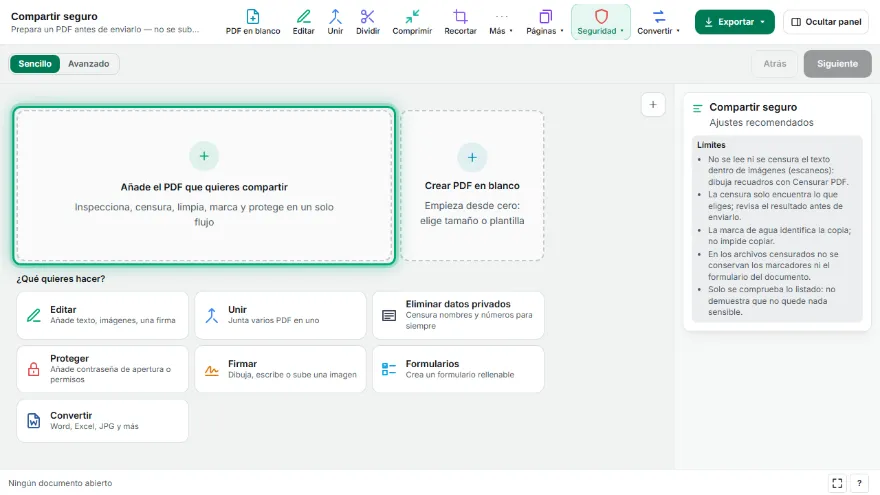This screenshot has width=880, height=495.
Task: Toggle fullscreen with the bottom-right expand icon
Action: [837, 483]
